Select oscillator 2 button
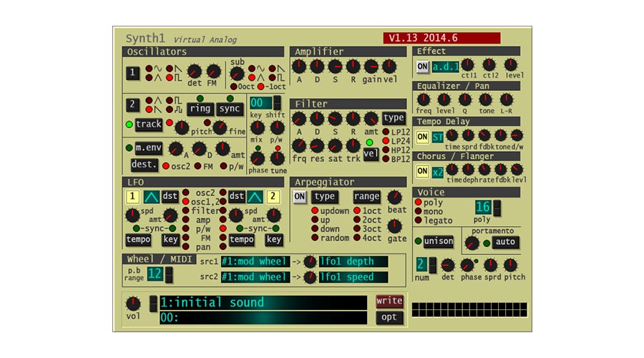The image size is (644, 358). click(x=132, y=105)
